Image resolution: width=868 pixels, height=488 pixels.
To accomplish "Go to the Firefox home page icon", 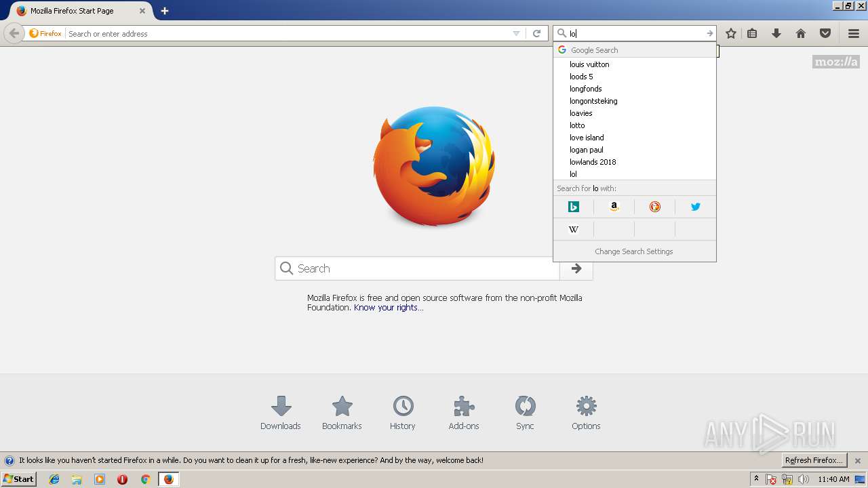I will pyautogui.click(x=801, y=33).
